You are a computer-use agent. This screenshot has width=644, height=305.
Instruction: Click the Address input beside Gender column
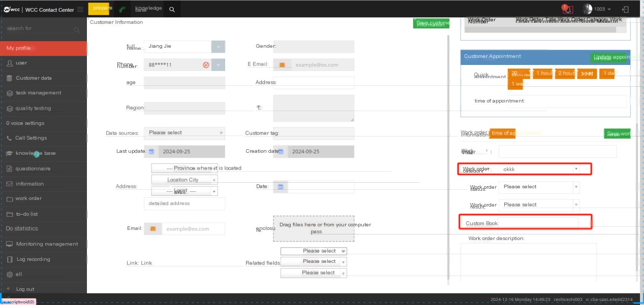pyautogui.click(x=314, y=83)
